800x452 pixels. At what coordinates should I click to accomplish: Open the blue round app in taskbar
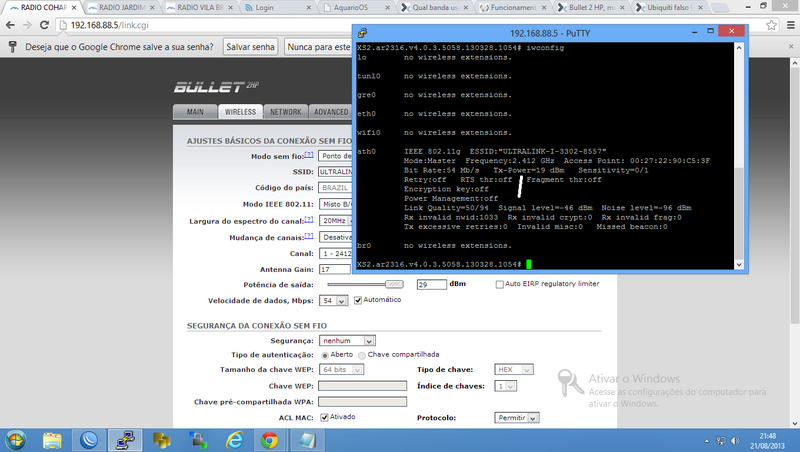[89, 440]
